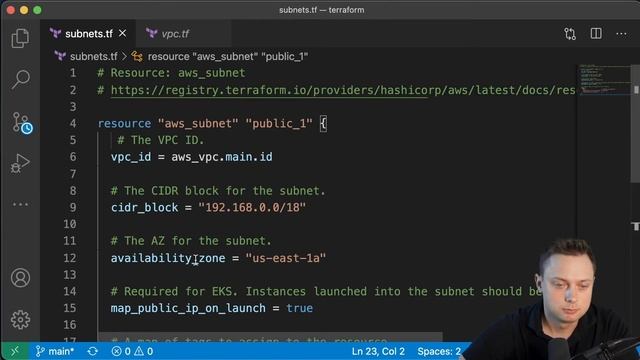Click line number 12 in the gutter
The width and height of the screenshot is (640, 360).
[70, 258]
